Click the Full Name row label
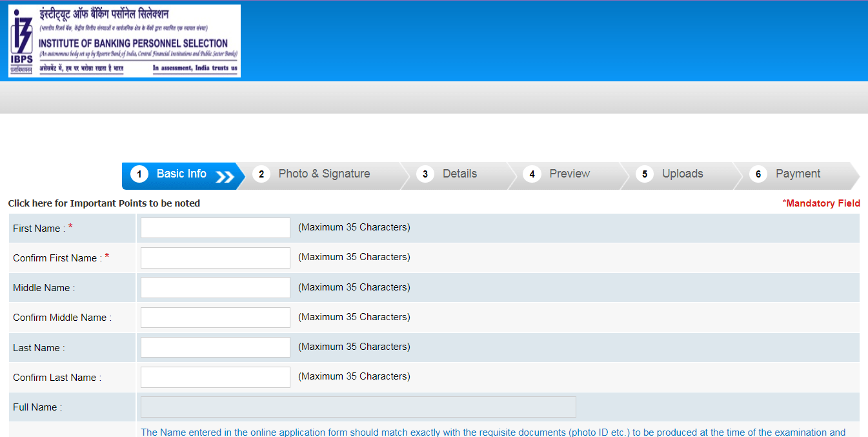This screenshot has height=437, width=868. 37,407
